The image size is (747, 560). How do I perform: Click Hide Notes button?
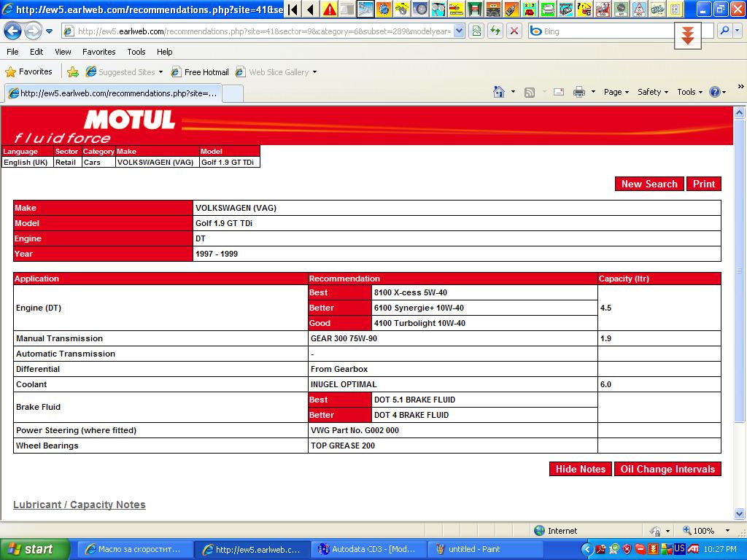click(580, 469)
